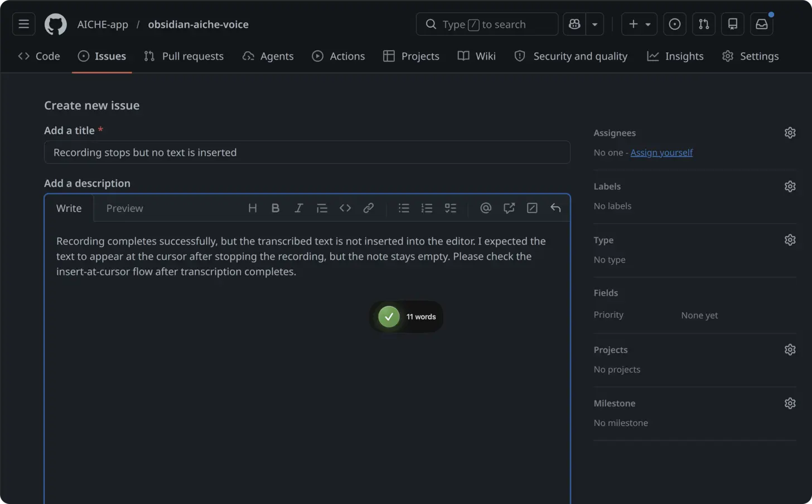Click the Assign yourself link
The height and width of the screenshot is (504, 812).
661,152
